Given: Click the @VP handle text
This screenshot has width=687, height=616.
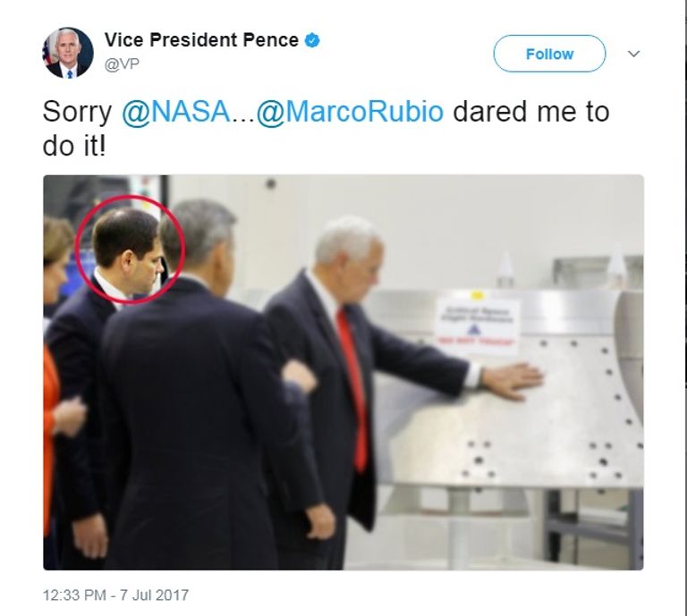Looking at the screenshot, I should [122, 64].
